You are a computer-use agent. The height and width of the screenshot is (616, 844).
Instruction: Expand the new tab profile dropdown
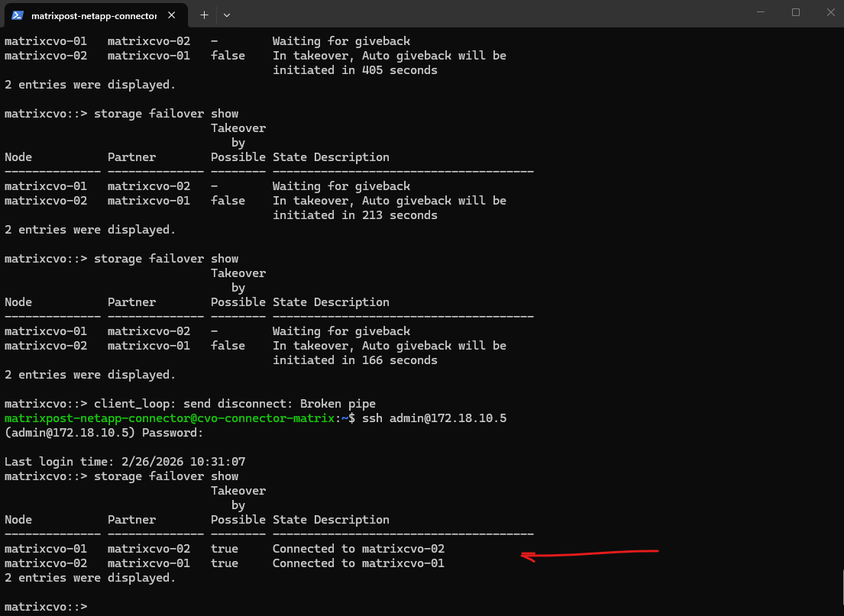[227, 15]
